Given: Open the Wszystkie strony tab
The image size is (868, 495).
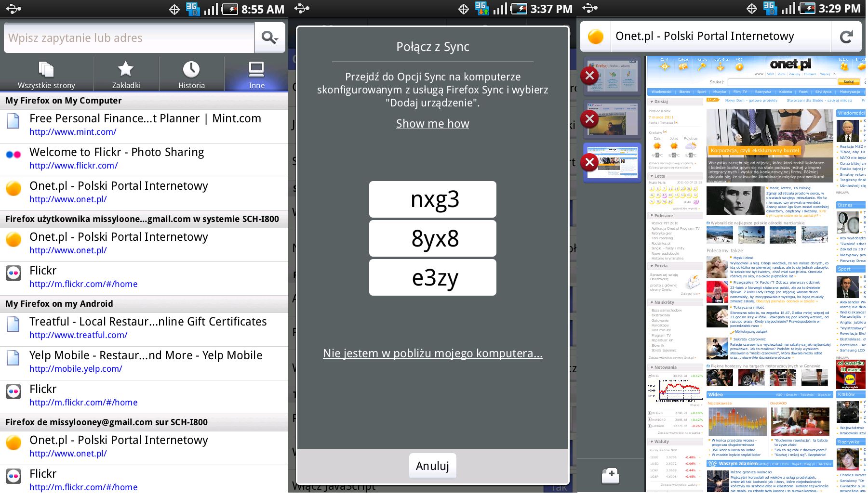Looking at the screenshot, I should pyautogui.click(x=46, y=75).
